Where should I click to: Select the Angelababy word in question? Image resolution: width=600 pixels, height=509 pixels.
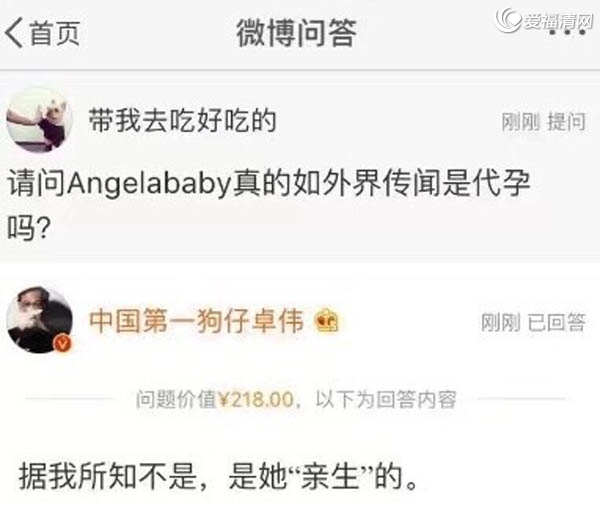coord(148,184)
